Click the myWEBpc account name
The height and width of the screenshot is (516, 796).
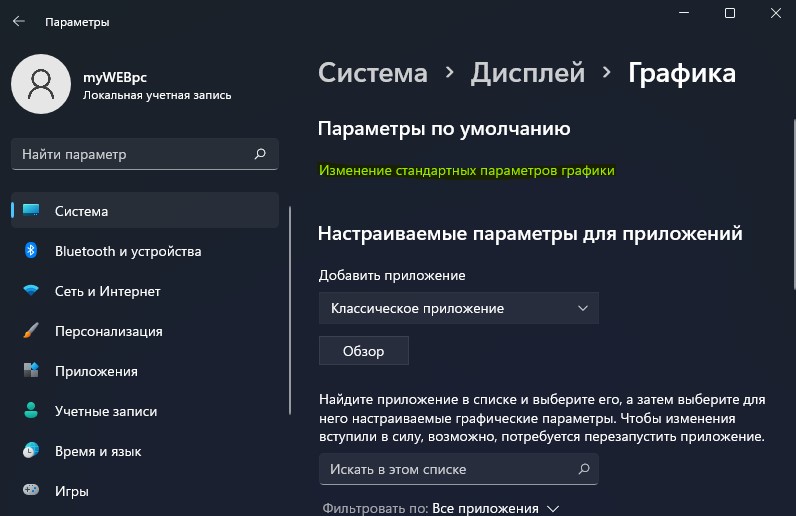(x=115, y=77)
